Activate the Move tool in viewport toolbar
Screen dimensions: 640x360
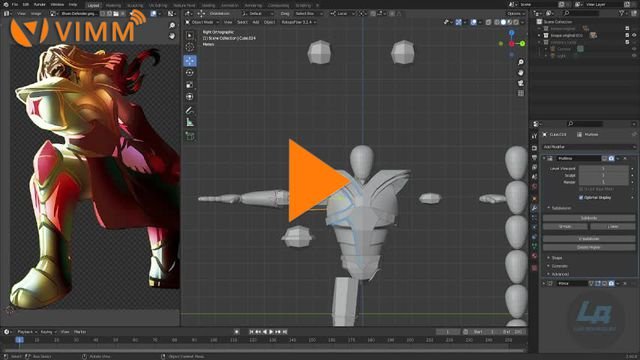190,60
